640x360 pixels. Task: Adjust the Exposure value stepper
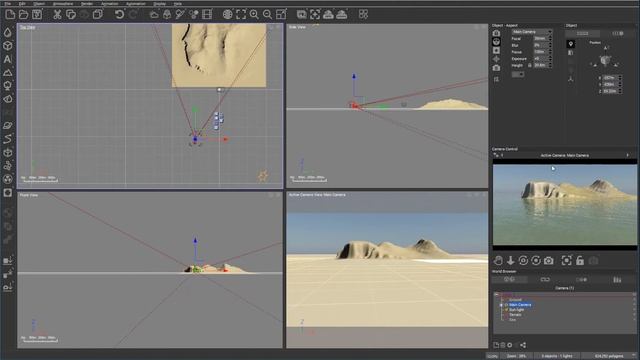click(550, 59)
